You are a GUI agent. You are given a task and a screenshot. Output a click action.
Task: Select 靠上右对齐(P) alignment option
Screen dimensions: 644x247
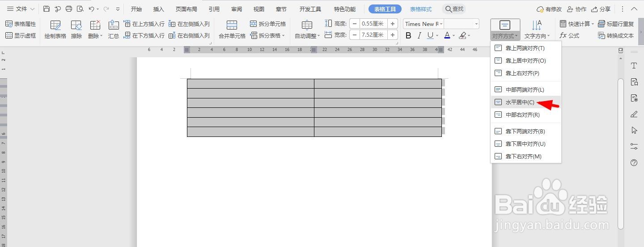coord(526,73)
